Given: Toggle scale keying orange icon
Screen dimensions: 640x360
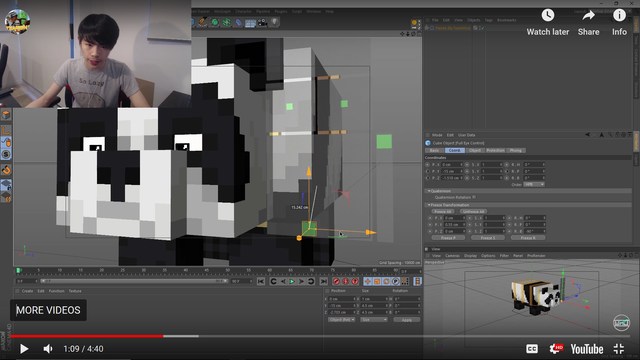Looking at the screenshot, I should pos(377,282).
